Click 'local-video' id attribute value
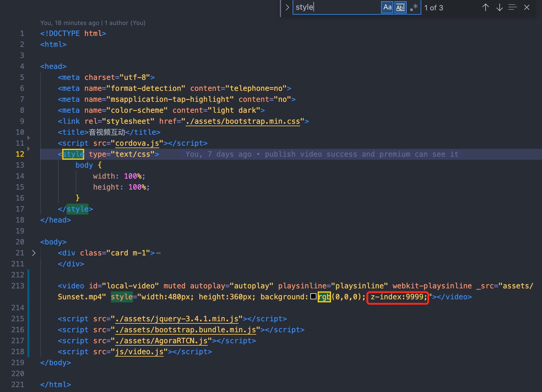This screenshot has height=392, width=542. pos(130,286)
